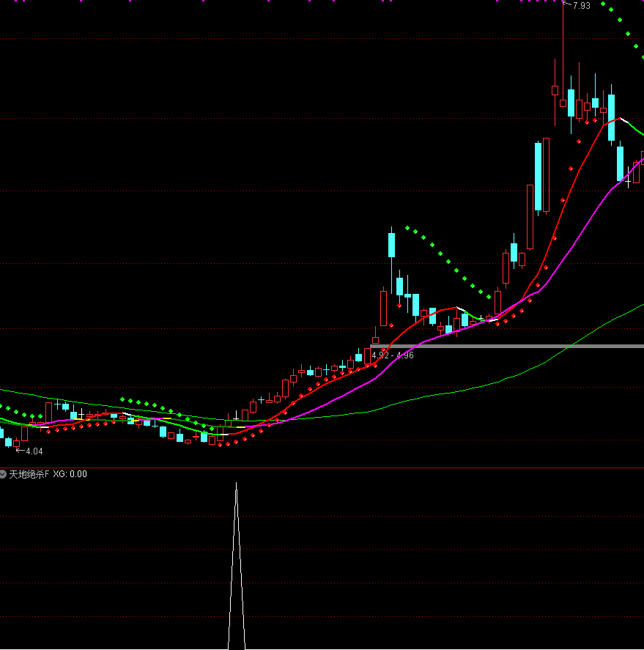Select the XG: 0.00 indicator value
Viewport: 644px width, 650px height.
point(70,474)
